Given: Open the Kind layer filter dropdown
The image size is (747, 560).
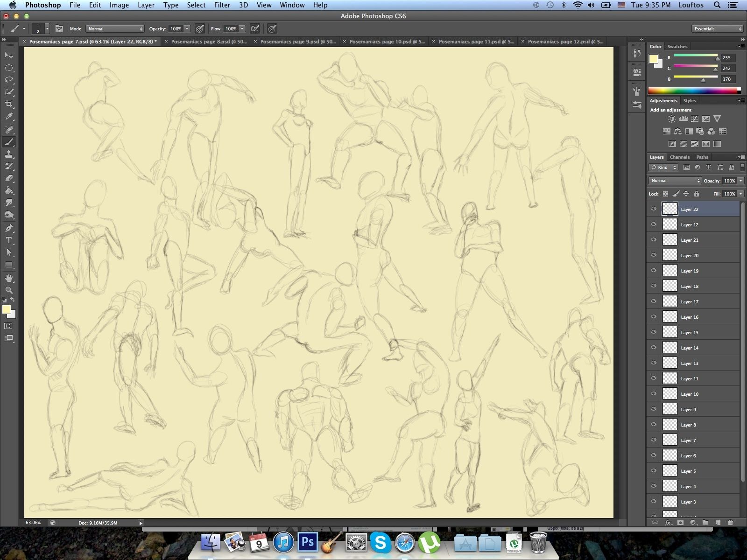Looking at the screenshot, I should [x=664, y=168].
